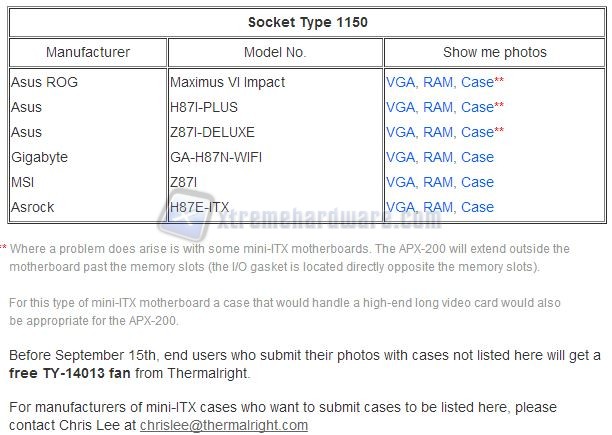Open VGA photos for MSI Z87I
612x435 pixels.
[x=400, y=182]
